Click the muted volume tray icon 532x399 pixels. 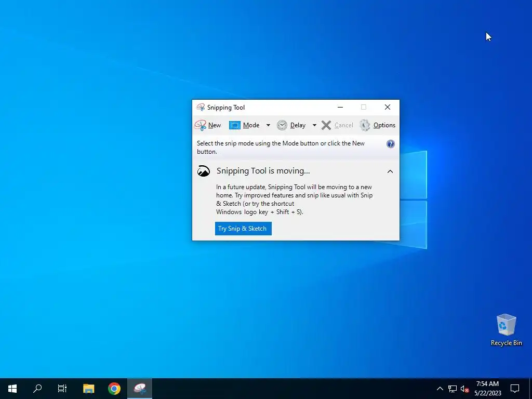[x=464, y=389]
